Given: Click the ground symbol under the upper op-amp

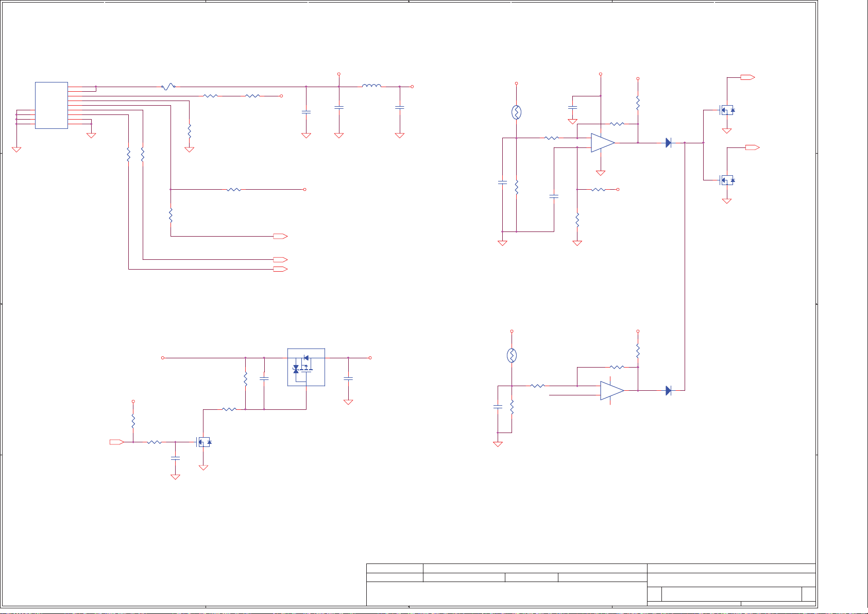Looking at the screenshot, I should point(601,173).
